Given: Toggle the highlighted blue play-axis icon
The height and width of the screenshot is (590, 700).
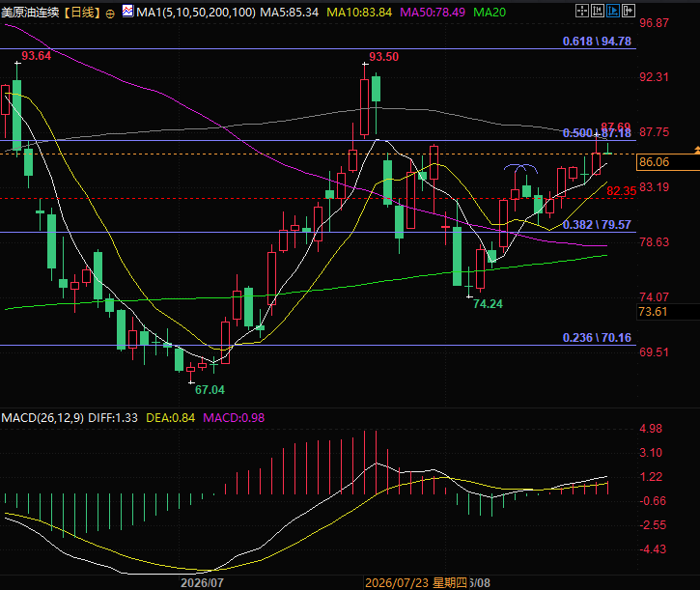Looking at the screenshot, I should click(x=612, y=11).
